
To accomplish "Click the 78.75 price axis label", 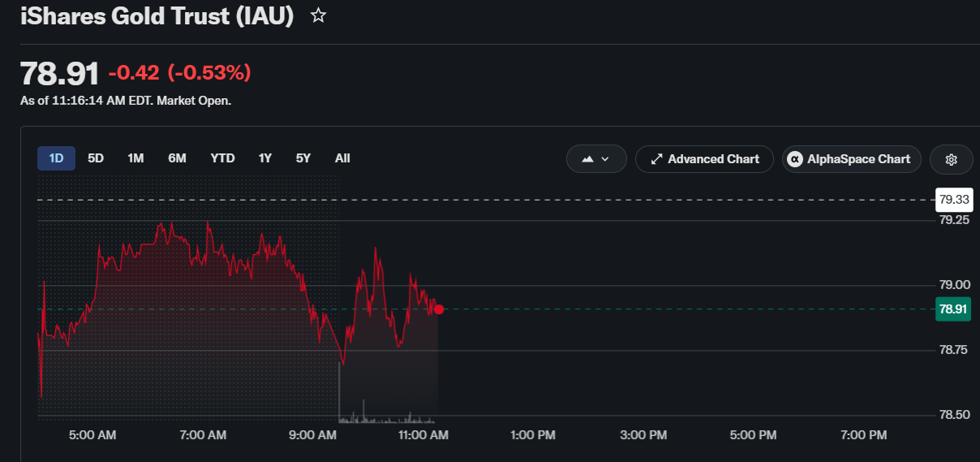I will click(954, 350).
